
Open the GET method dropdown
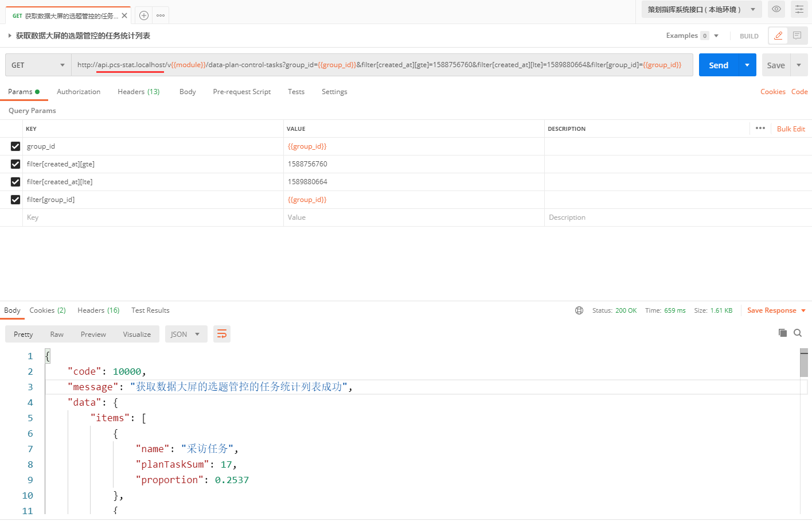38,65
